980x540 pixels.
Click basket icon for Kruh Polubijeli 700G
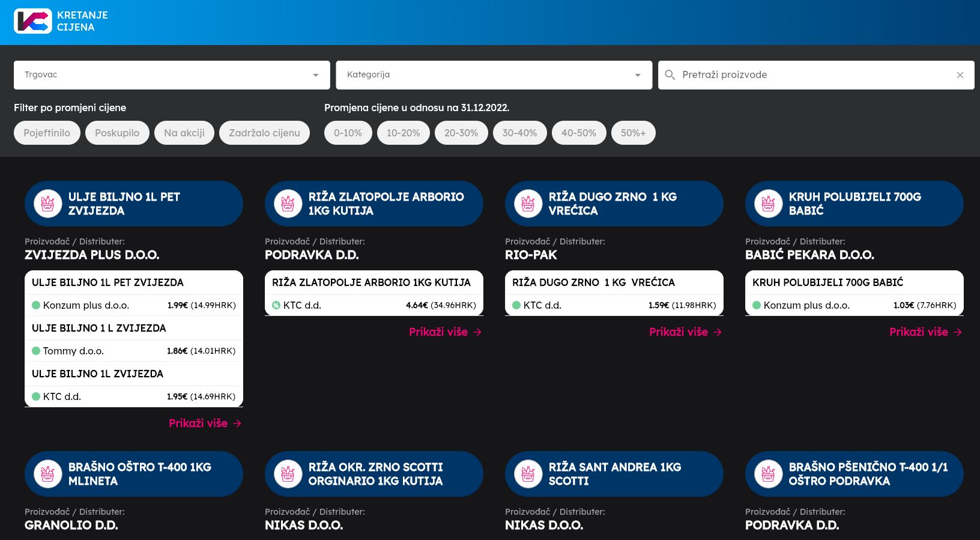coord(768,204)
